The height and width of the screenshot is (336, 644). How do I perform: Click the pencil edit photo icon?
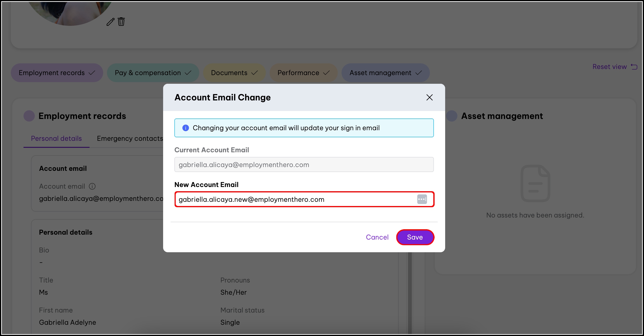coord(110,22)
